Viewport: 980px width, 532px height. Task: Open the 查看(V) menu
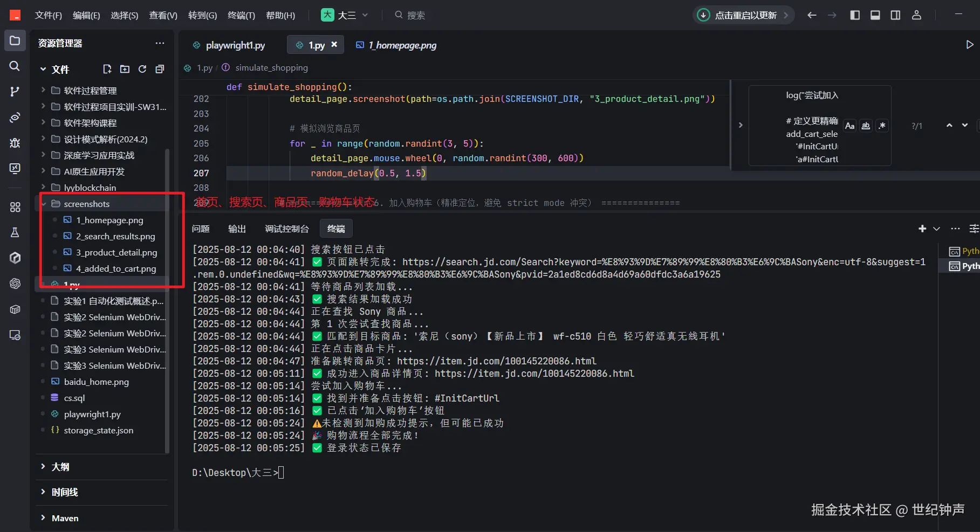tap(163, 15)
